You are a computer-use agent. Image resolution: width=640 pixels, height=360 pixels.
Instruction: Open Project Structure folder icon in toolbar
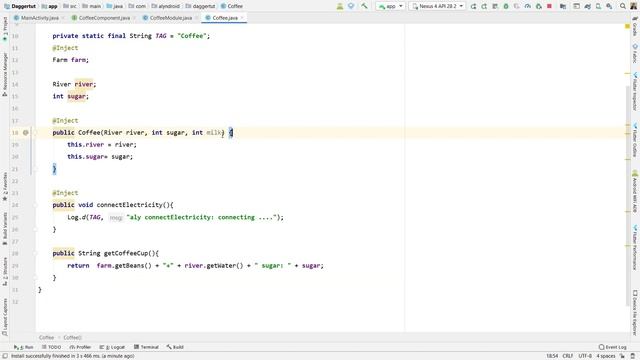pos(563,6)
